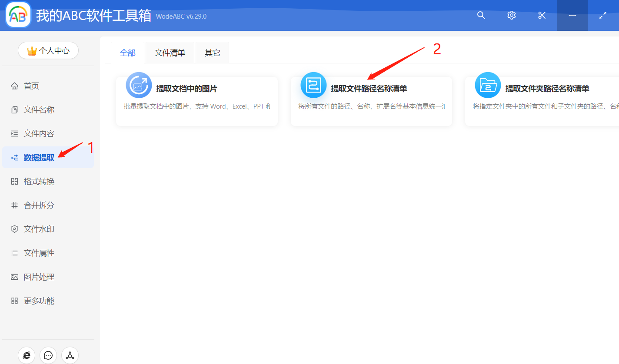Viewport: 619px width, 364px height.
Task: Open search via the magnifier icon
Action: tap(481, 15)
